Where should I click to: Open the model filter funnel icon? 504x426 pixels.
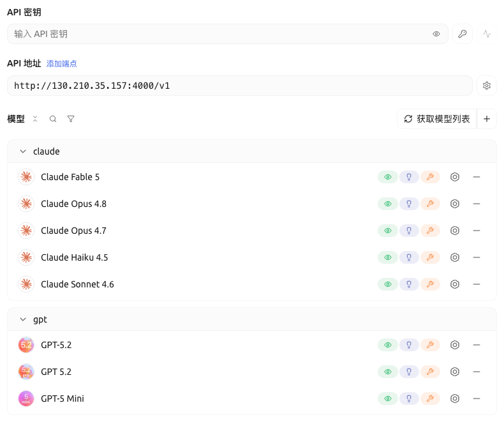point(71,119)
